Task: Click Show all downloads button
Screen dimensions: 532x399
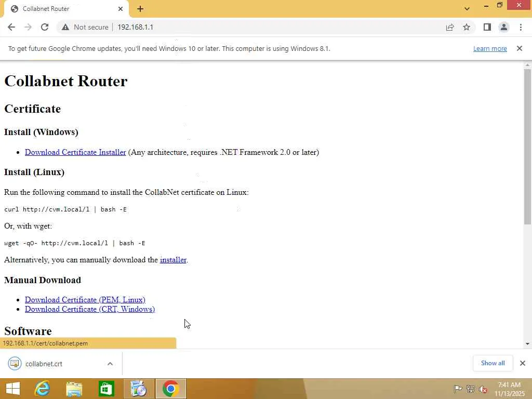Action: [x=493, y=363]
